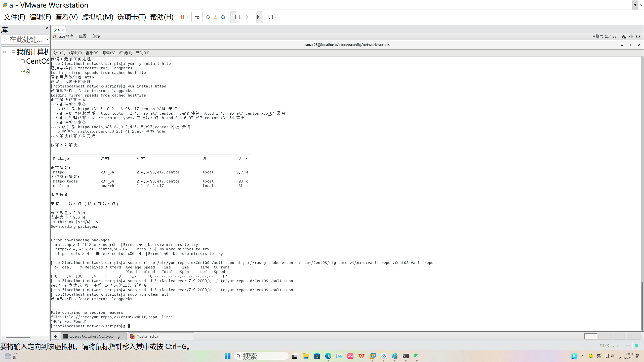This screenshot has height=362, width=644.
Task: Toggle the console view button
Action: pyautogui.click(x=260, y=17)
